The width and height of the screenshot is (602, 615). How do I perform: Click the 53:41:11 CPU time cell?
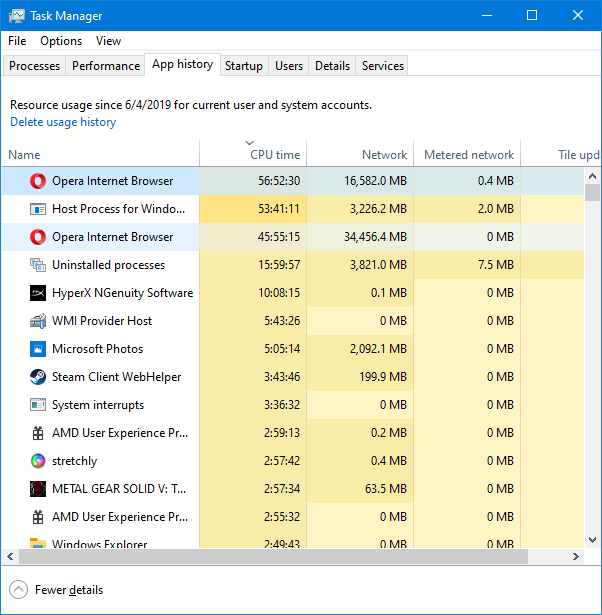253,209
